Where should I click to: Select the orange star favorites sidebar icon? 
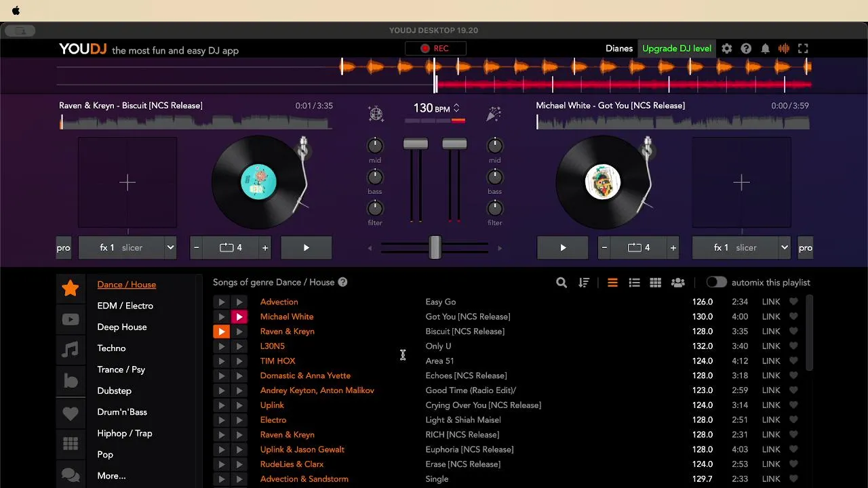(71, 289)
